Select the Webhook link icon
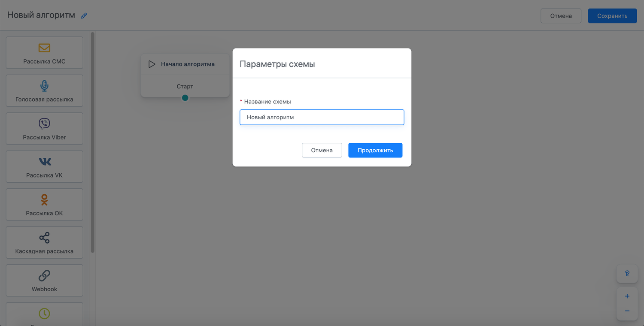The image size is (644, 326). (44, 275)
